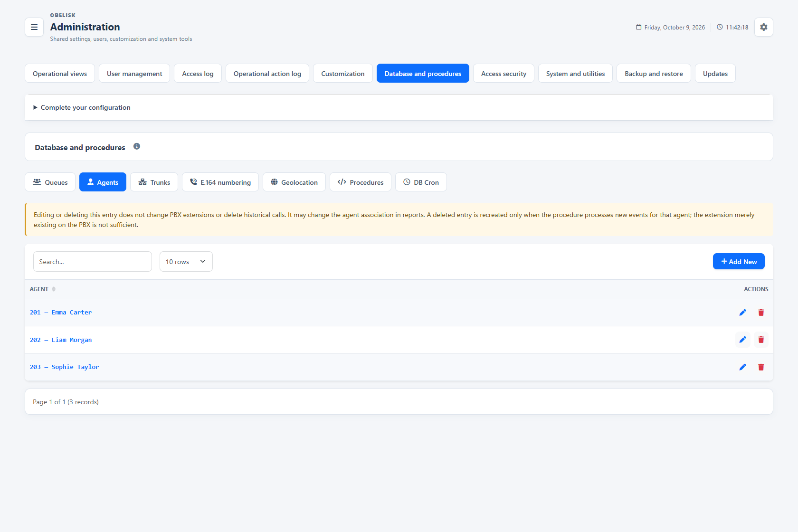Open the System and utilities tab

(x=575, y=73)
